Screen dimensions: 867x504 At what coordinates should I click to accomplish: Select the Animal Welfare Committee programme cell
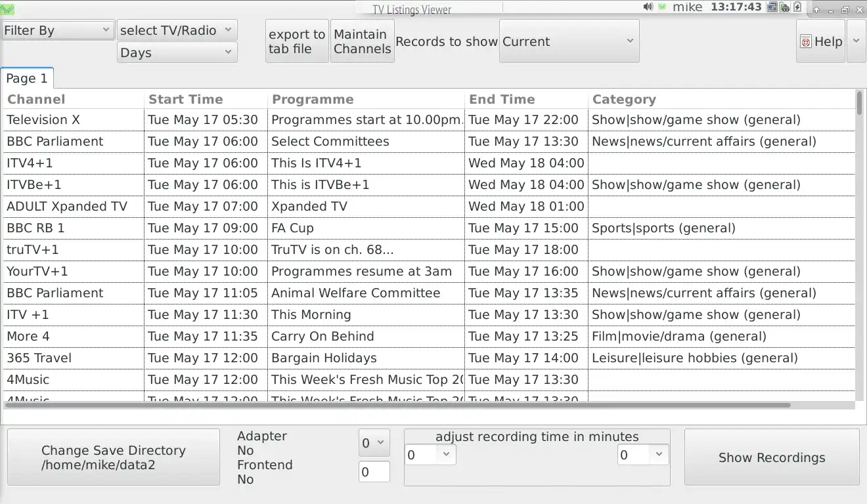[367, 293]
